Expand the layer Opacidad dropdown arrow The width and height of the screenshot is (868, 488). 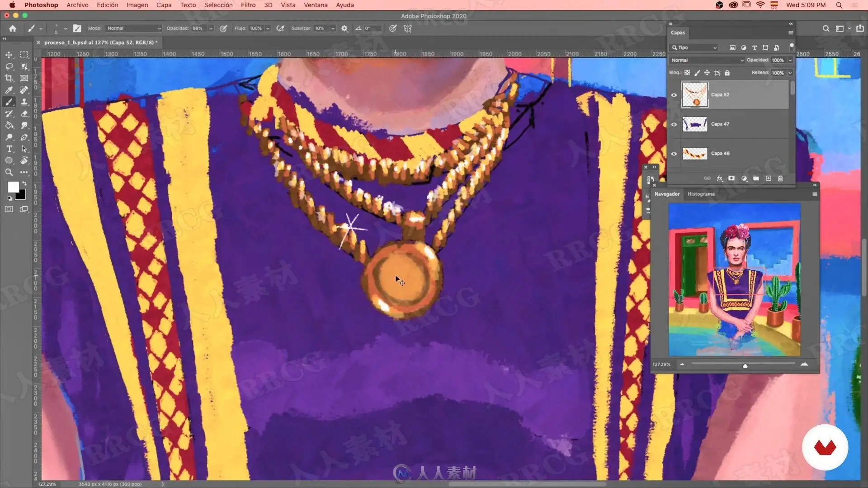point(790,60)
